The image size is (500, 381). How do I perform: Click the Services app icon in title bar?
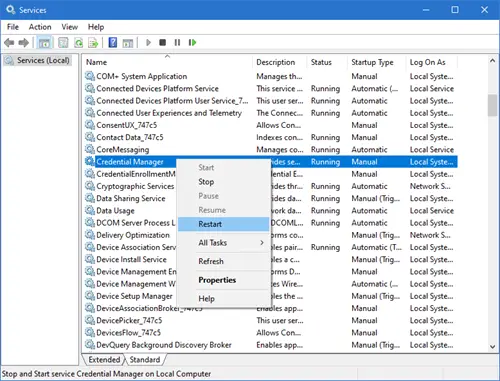(x=10, y=10)
